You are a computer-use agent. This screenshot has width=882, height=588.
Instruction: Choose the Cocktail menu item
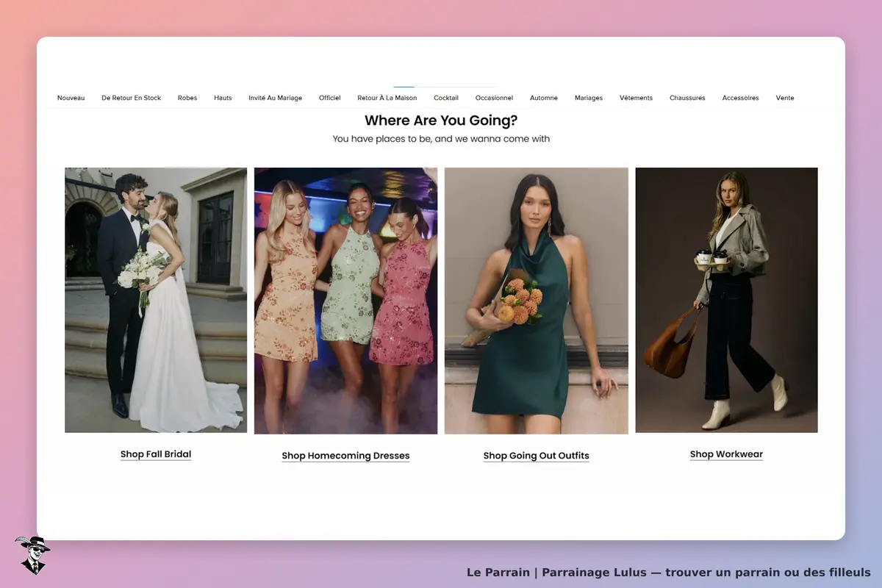(446, 98)
